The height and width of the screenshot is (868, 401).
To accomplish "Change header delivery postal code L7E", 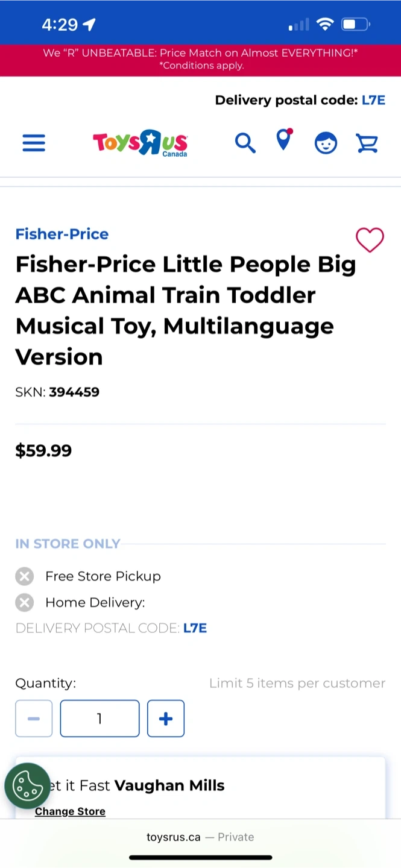I will pyautogui.click(x=373, y=100).
